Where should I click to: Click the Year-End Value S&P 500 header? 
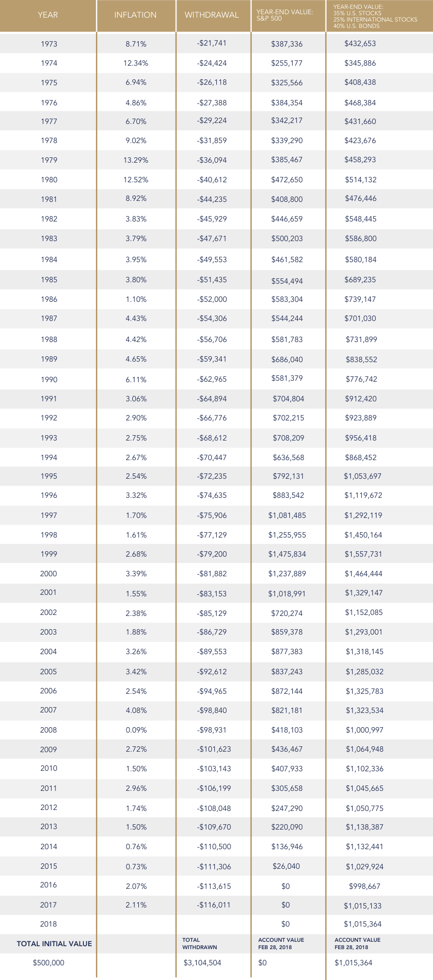click(x=285, y=15)
